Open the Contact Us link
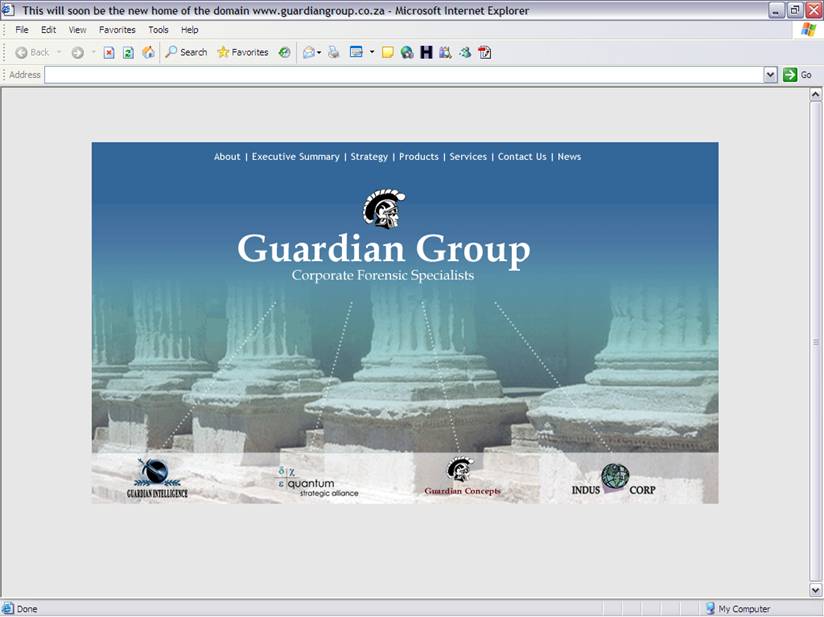Image resolution: width=824 pixels, height=617 pixels. pos(522,157)
